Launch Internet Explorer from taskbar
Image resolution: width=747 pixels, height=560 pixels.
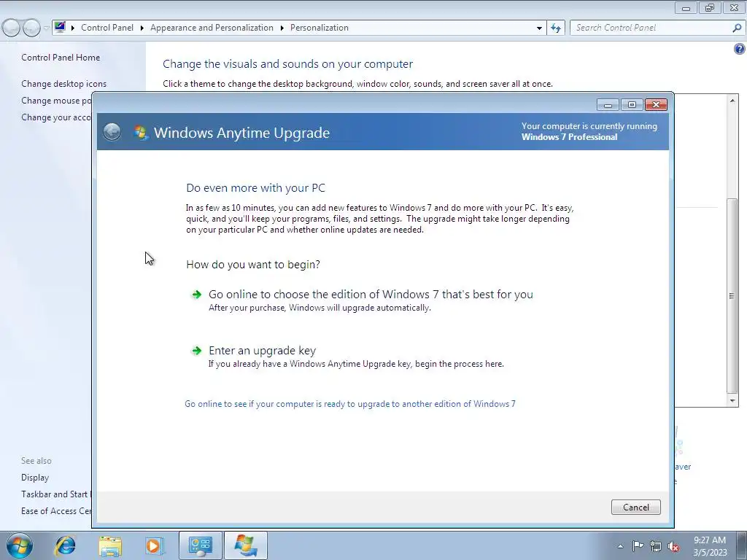click(x=65, y=545)
